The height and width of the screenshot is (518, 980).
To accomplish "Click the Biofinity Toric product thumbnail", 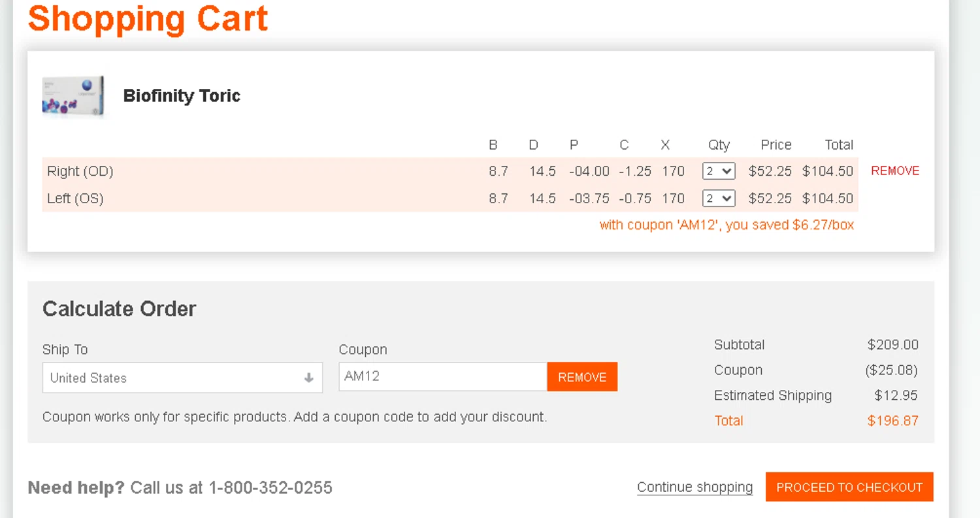I will click(73, 96).
